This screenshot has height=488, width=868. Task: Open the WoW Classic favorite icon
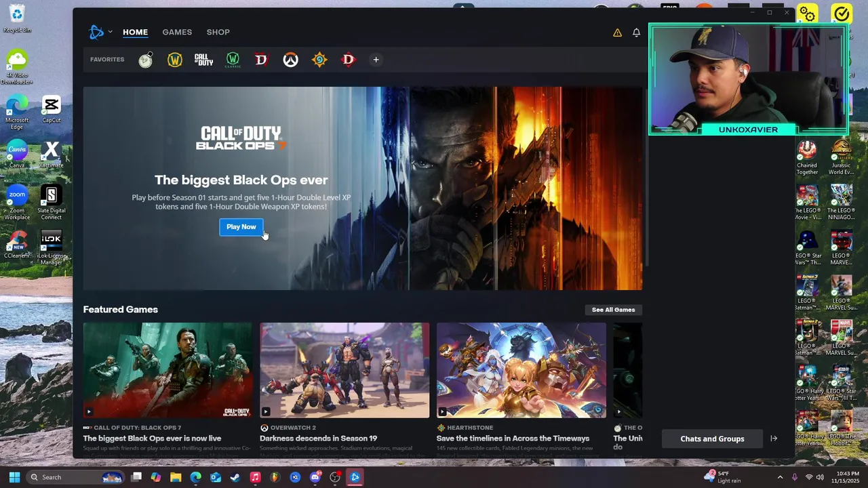click(x=233, y=60)
